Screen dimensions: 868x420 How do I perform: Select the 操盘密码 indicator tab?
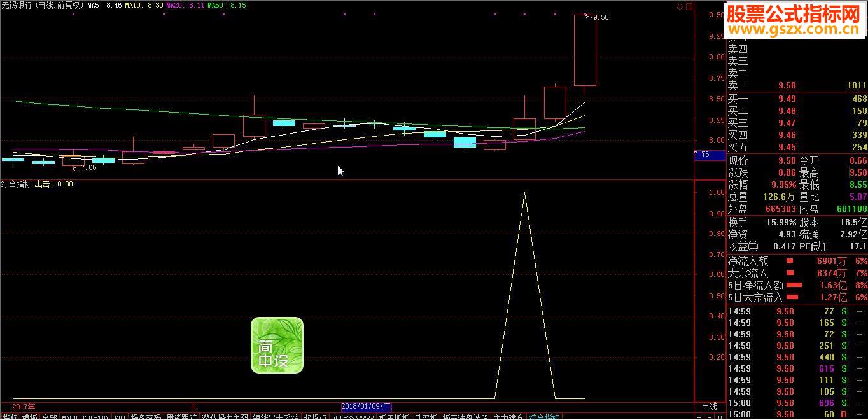tap(146, 417)
